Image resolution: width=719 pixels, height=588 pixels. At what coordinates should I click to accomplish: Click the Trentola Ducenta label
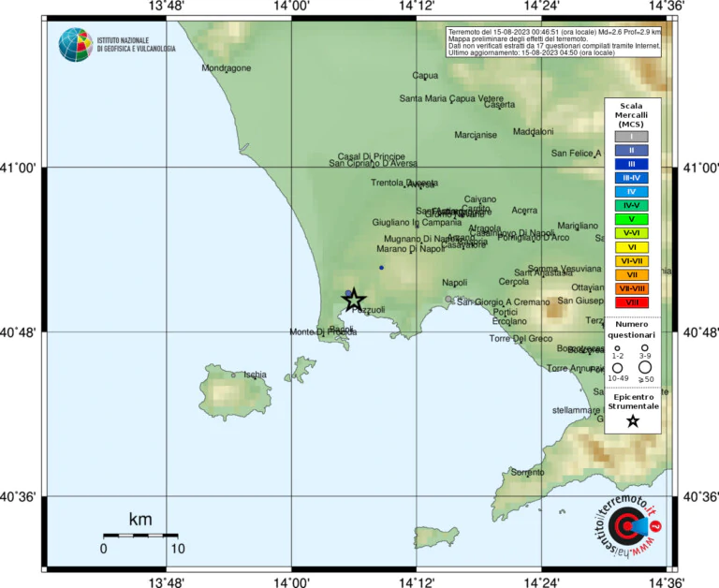point(404,183)
